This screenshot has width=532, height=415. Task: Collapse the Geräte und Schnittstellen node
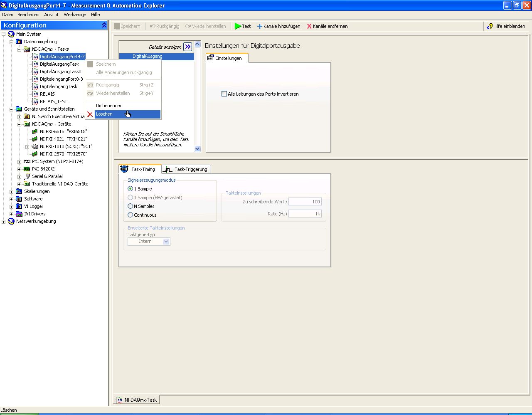tap(12, 109)
